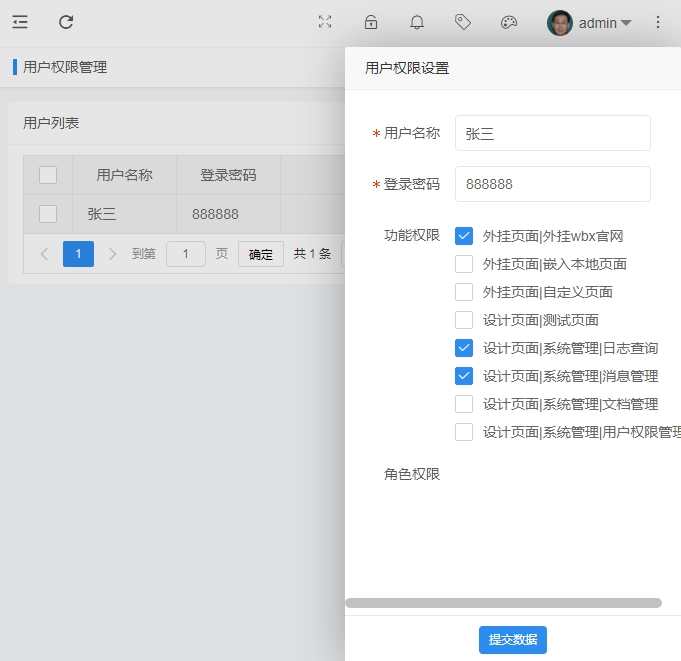
Task: Go to previous page with the left arrow
Action: pyautogui.click(x=44, y=254)
